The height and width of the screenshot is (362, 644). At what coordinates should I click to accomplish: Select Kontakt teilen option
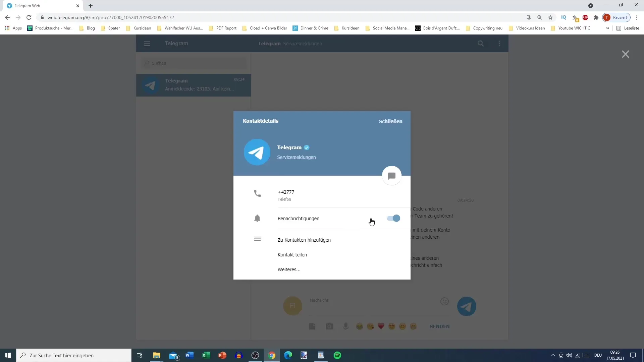point(292,255)
